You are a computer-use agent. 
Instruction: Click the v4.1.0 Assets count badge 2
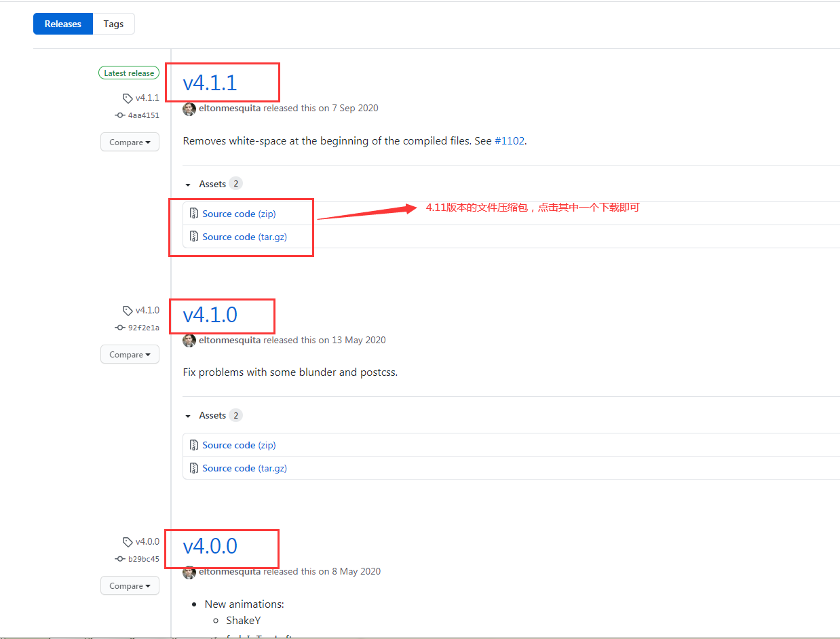click(x=235, y=415)
